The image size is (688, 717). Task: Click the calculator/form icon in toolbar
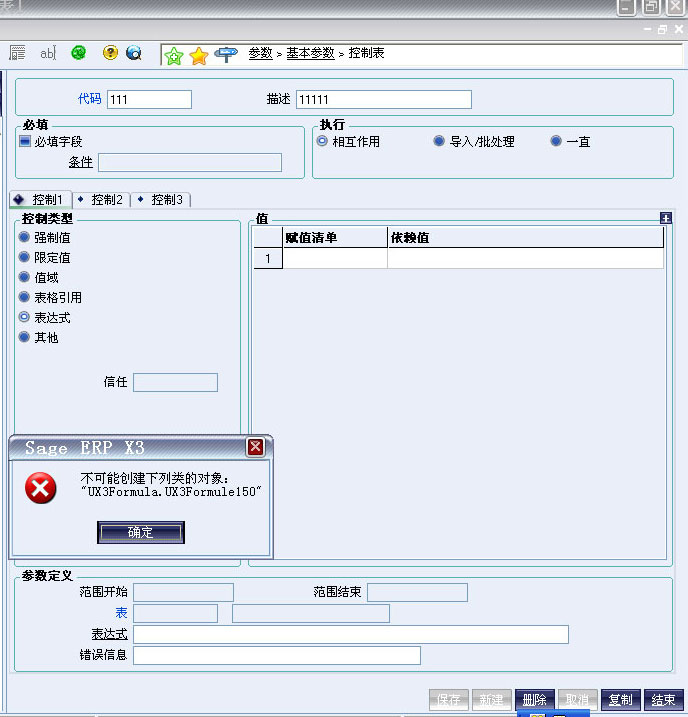pos(17,53)
